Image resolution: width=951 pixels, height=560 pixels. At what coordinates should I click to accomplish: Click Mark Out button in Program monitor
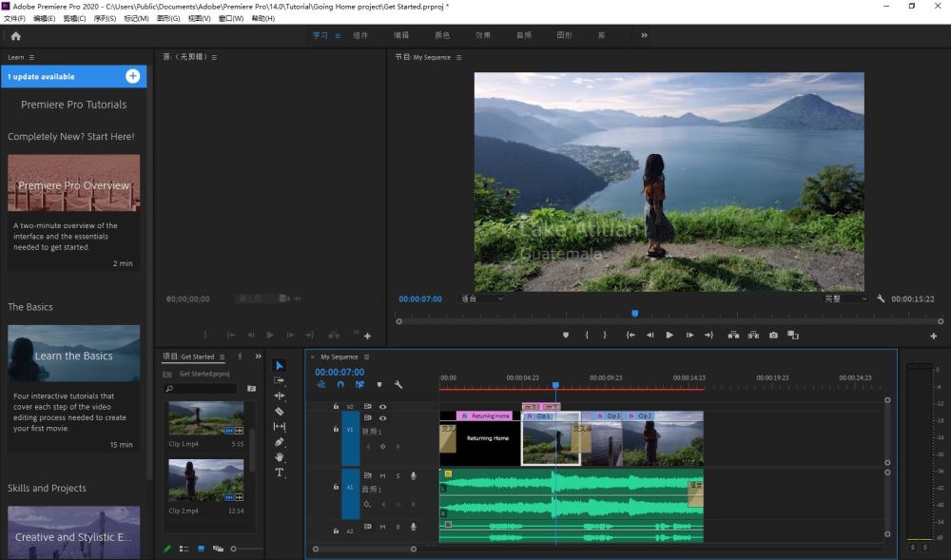point(605,336)
